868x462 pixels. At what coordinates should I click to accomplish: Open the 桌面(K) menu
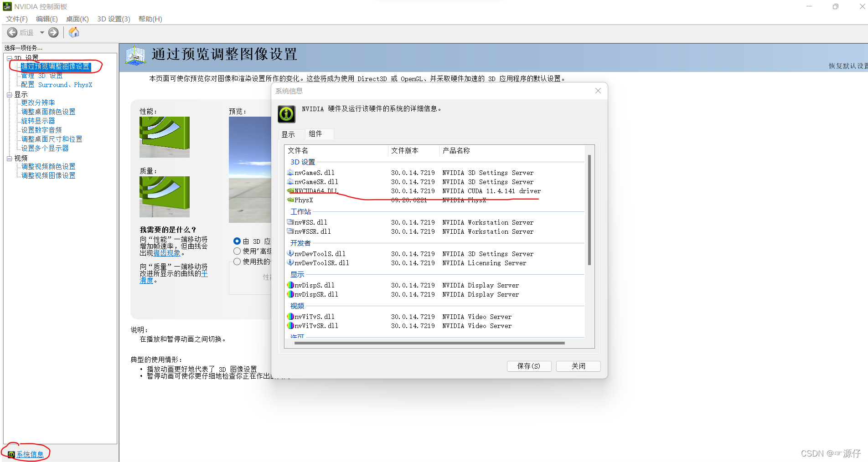(x=77, y=19)
